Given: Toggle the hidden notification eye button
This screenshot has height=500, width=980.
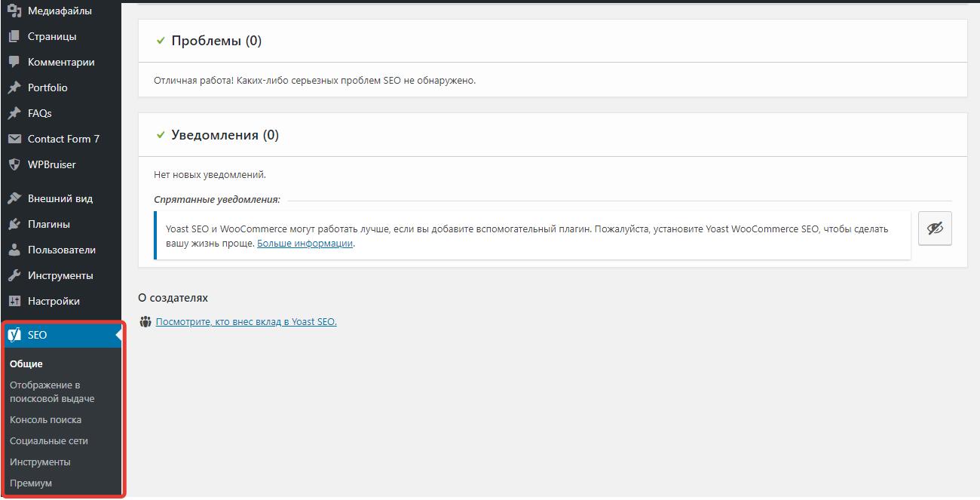Looking at the screenshot, I should (935, 229).
